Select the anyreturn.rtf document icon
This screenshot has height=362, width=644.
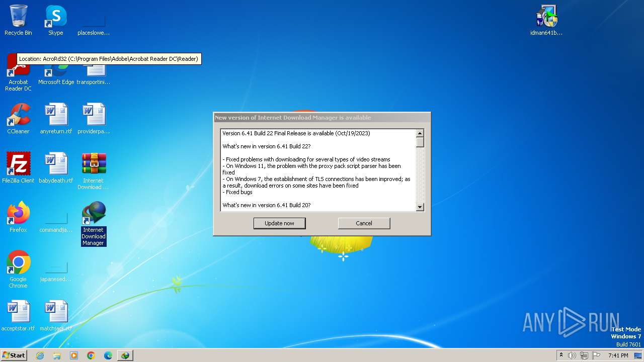[56, 119]
